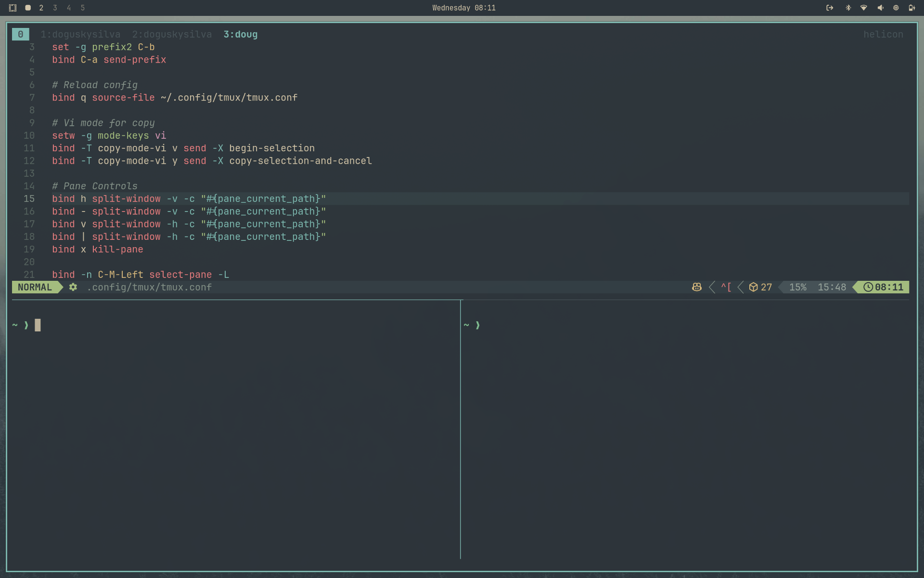Click the .config/tmux/tmux.conf file path
The image size is (924, 578).
point(149,287)
